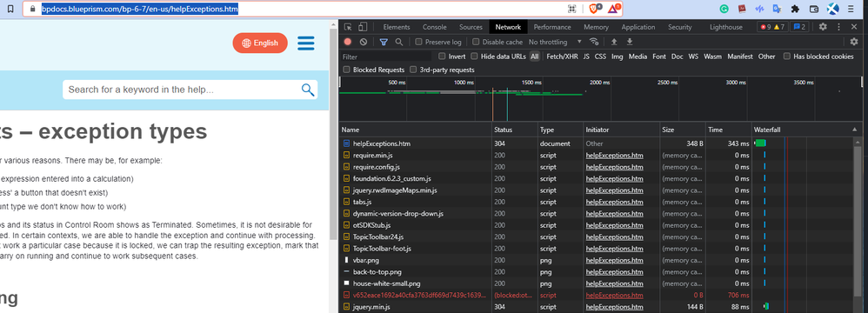Image resolution: width=868 pixels, height=313 pixels.
Task: Click the Filter text input field
Action: pyautogui.click(x=386, y=57)
